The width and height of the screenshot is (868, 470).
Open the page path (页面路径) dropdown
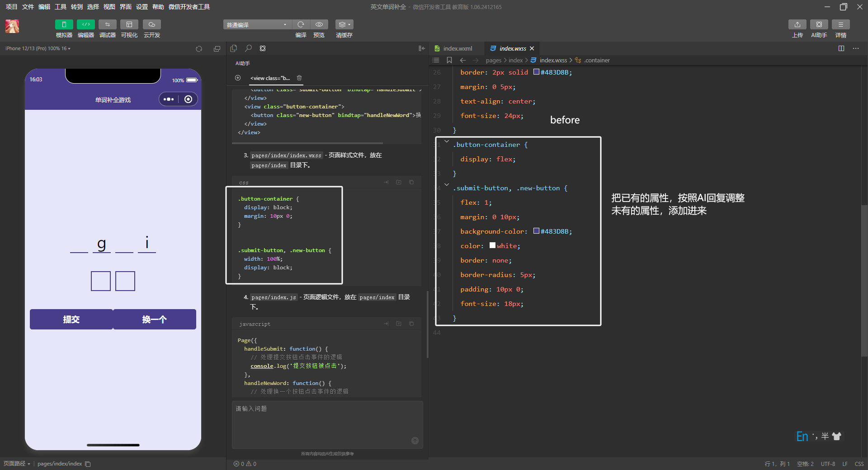click(17, 464)
